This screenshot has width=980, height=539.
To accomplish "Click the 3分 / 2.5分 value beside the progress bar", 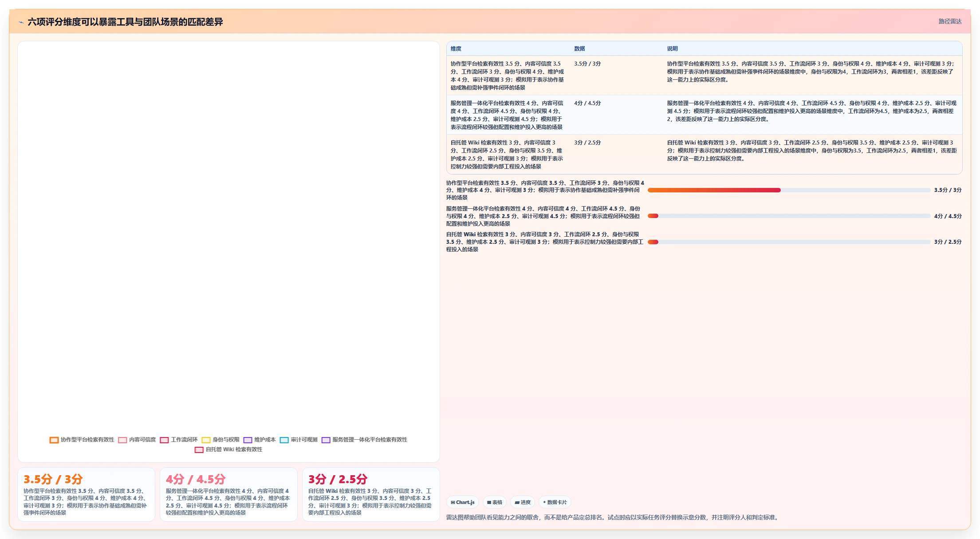I will (x=948, y=242).
